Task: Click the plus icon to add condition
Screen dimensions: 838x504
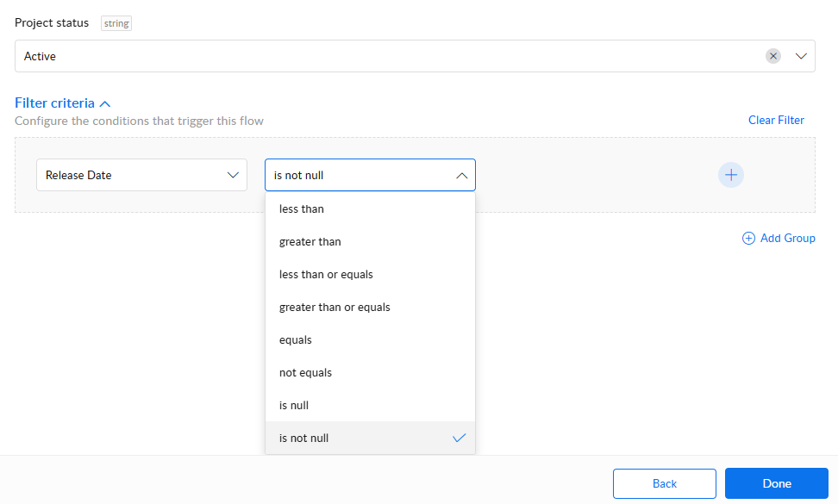Action: [731, 175]
